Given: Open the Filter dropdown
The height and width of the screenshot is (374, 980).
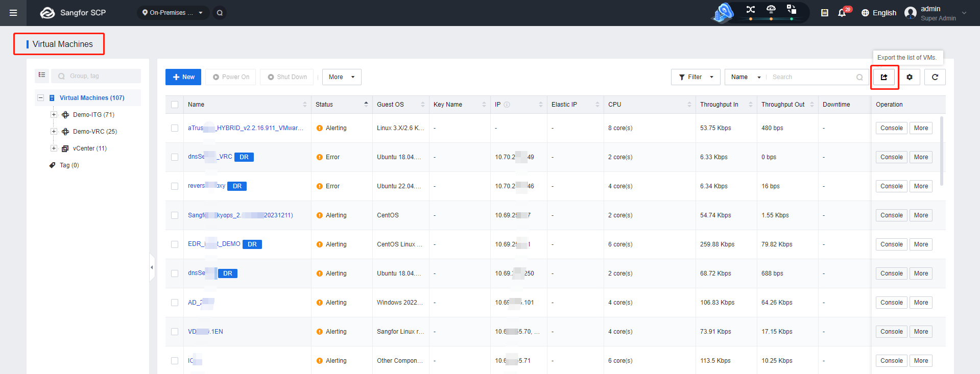Looking at the screenshot, I should pos(696,77).
